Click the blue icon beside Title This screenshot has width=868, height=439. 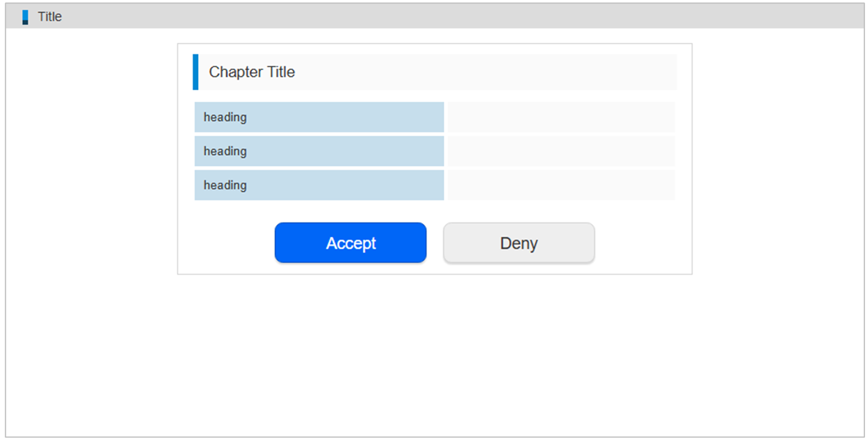pyautogui.click(x=25, y=17)
